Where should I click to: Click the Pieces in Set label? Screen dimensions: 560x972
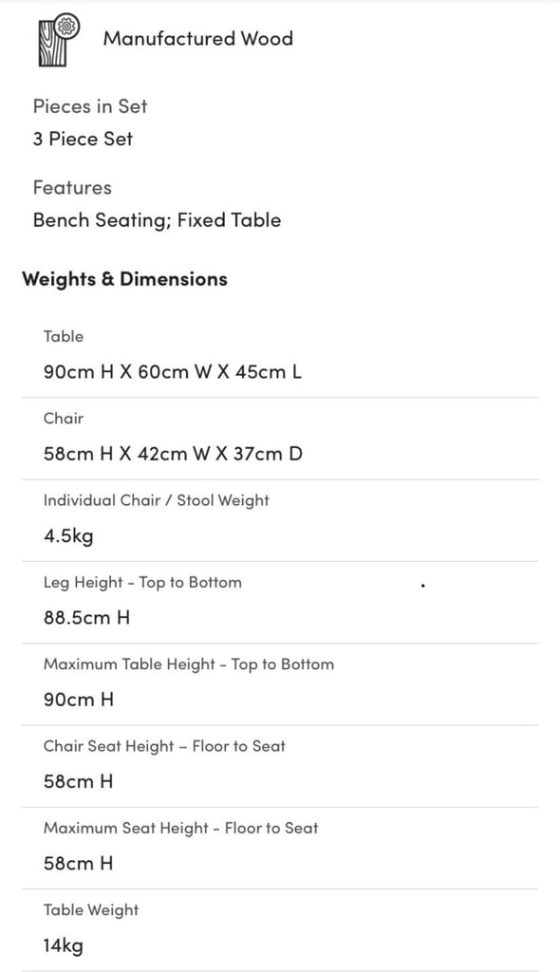pyautogui.click(x=90, y=106)
